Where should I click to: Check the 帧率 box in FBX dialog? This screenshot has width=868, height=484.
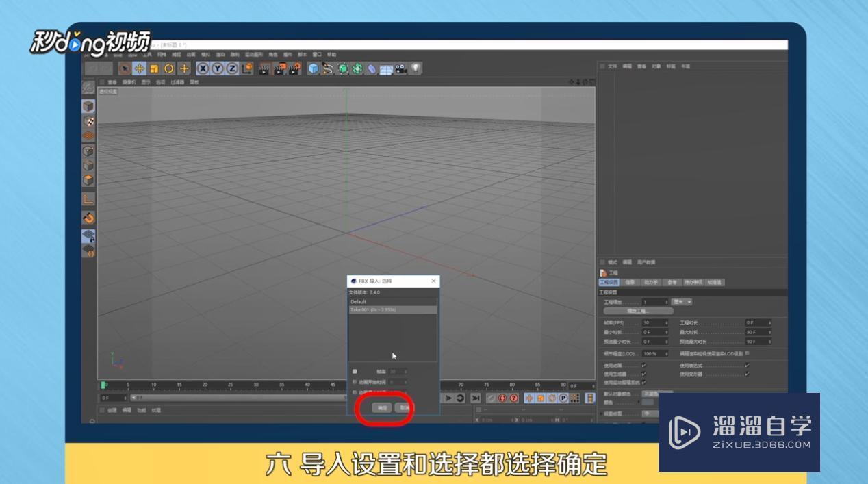tap(355, 371)
